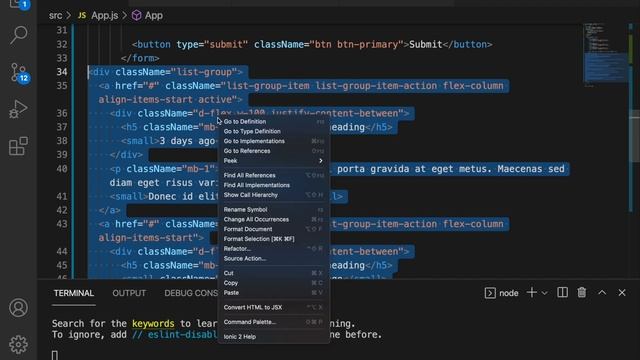Click the App.js breadcrumb segment

pos(104,16)
